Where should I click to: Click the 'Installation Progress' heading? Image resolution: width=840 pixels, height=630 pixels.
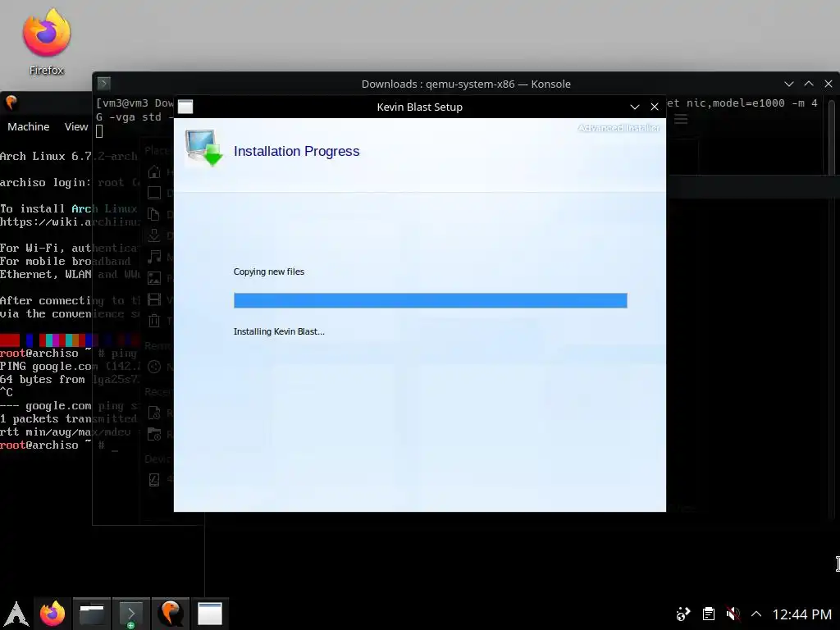pos(296,151)
